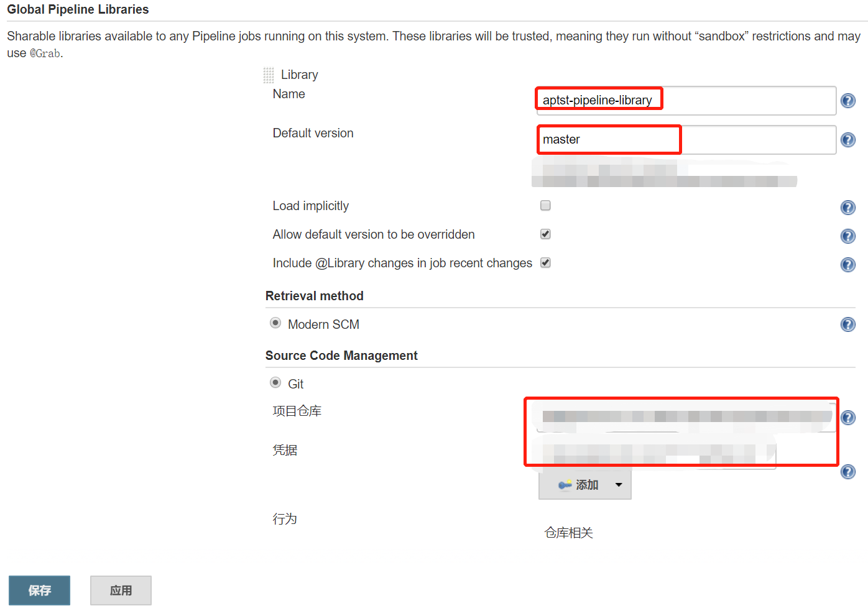868x611 pixels.
Task: Open help for 凭据 credentials field
Action: (847, 472)
